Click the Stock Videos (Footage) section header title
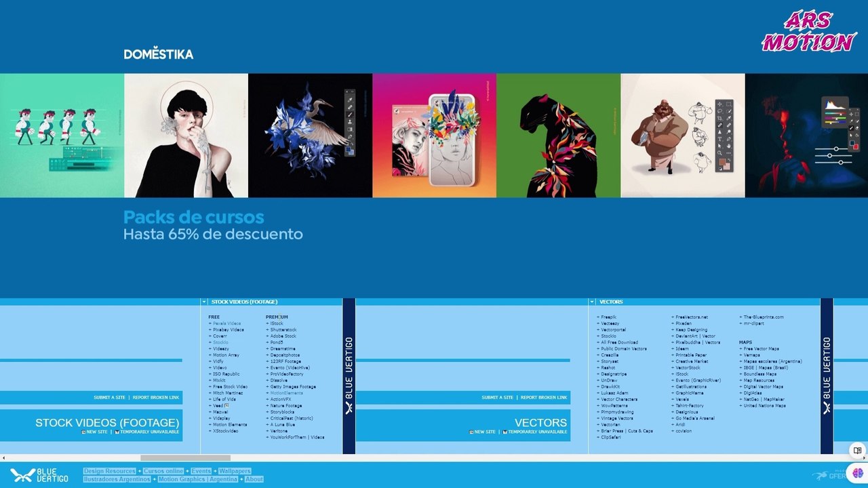 click(244, 302)
